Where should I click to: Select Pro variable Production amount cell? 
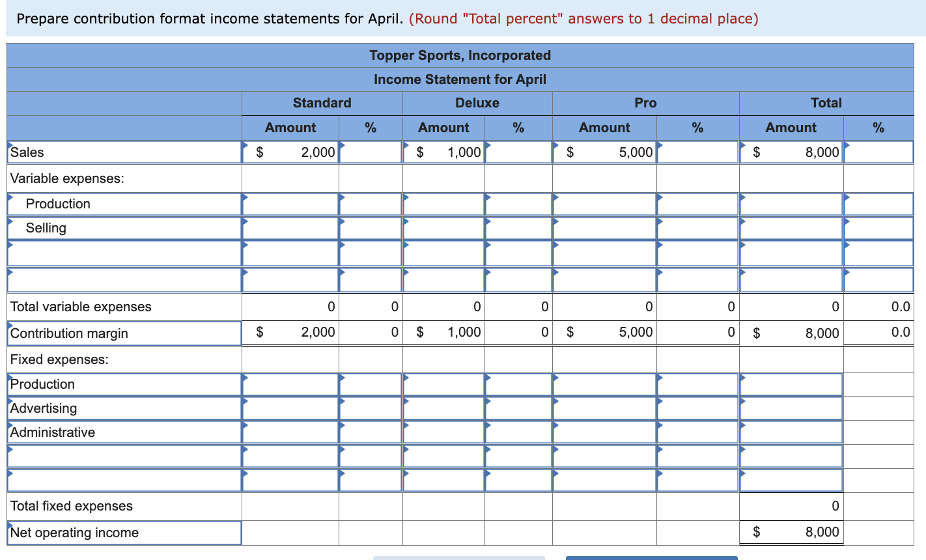pos(604,204)
